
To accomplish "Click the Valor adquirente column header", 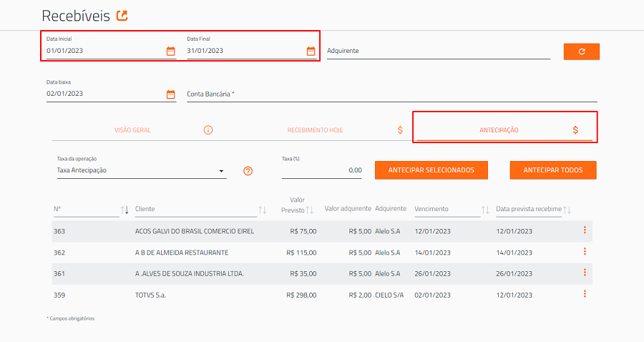I will tap(348, 209).
